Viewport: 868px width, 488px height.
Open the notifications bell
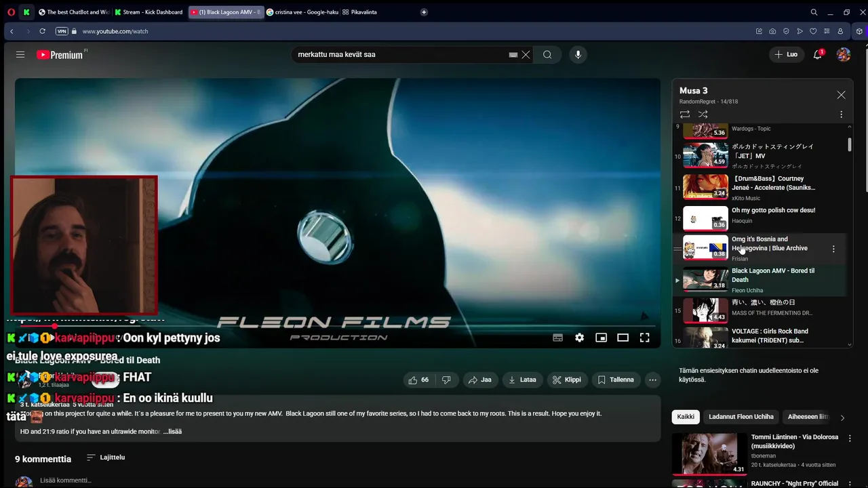click(818, 54)
